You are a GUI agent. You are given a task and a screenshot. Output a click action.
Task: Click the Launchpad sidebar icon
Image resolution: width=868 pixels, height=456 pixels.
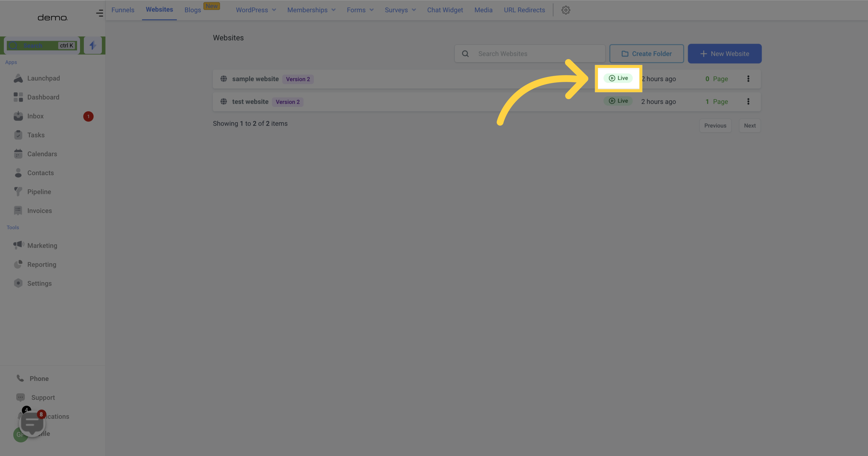click(18, 78)
